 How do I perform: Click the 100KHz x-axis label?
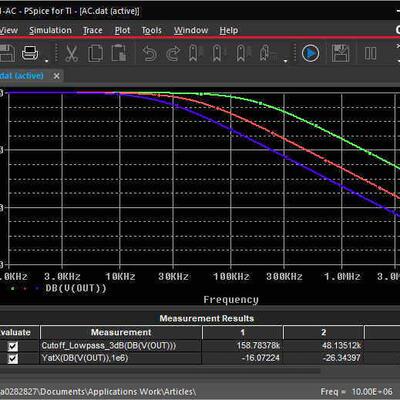tap(231, 277)
